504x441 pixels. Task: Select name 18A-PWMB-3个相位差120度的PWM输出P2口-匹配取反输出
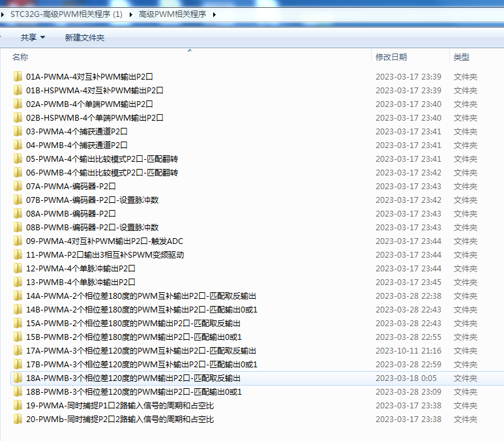[x=134, y=378]
